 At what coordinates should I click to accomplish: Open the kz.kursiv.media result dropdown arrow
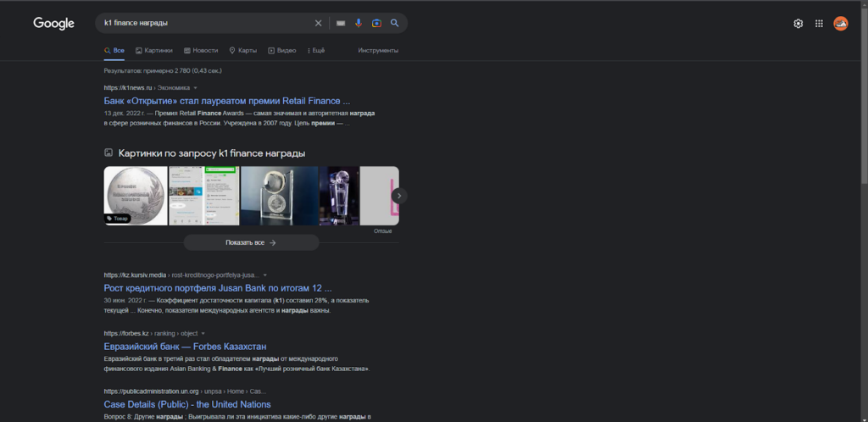coord(265,275)
